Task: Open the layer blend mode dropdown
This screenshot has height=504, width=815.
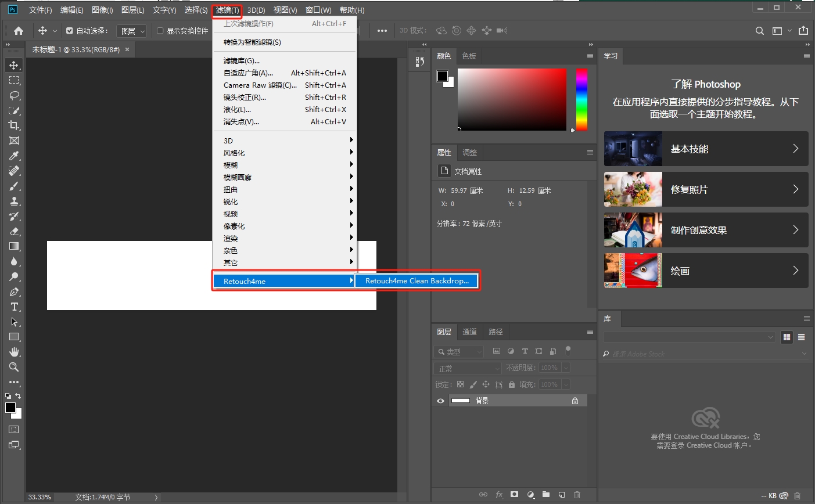Action: point(466,367)
